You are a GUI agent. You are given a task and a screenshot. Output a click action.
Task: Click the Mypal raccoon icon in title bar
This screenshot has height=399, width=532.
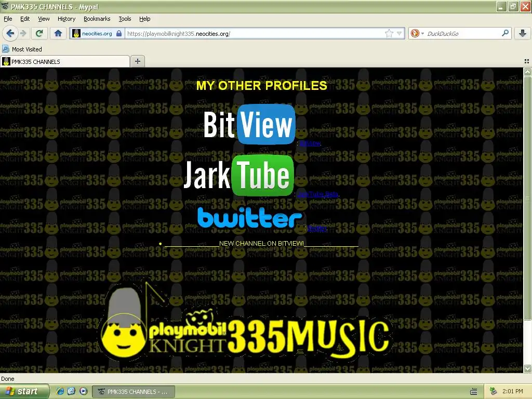click(5, 6)
